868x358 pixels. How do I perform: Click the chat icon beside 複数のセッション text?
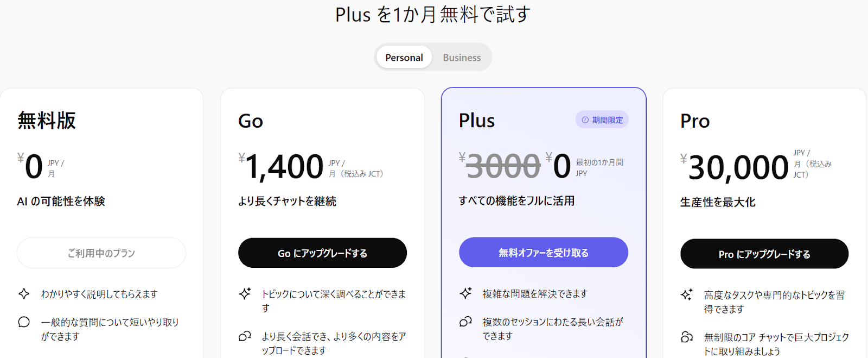pyautogui.click(x=465, y=322)
